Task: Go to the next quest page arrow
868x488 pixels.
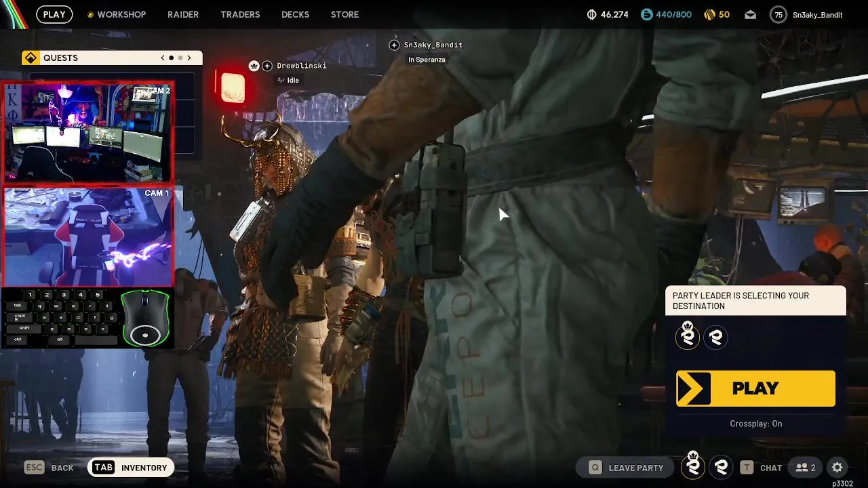Action: 189,58
